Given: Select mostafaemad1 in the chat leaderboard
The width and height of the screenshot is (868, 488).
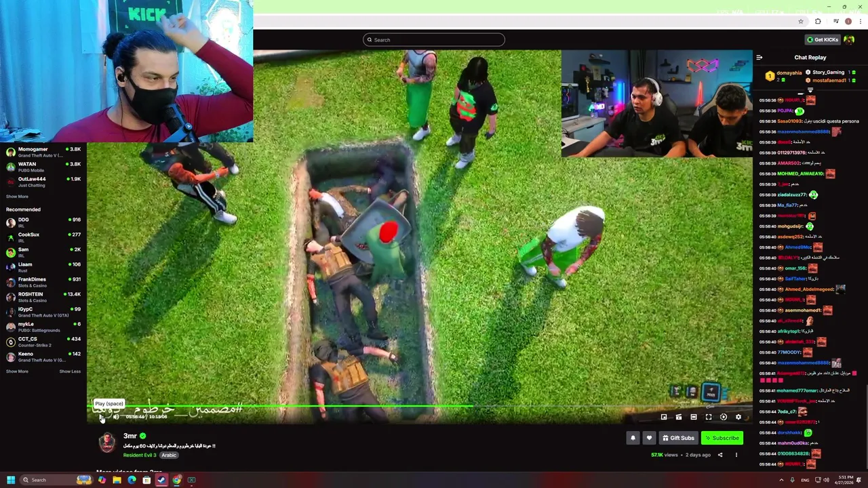Looking at the screenshot, I should 829,80.
